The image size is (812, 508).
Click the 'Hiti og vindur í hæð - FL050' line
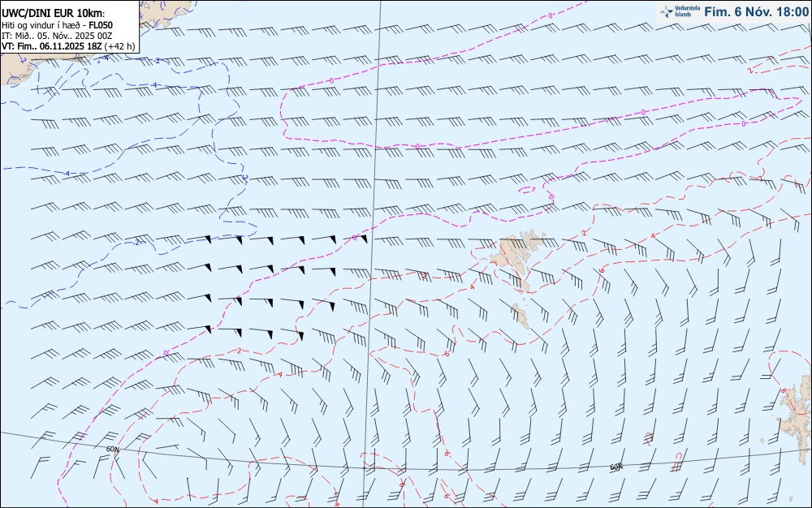pyautogui.click(x=57, y=25)
